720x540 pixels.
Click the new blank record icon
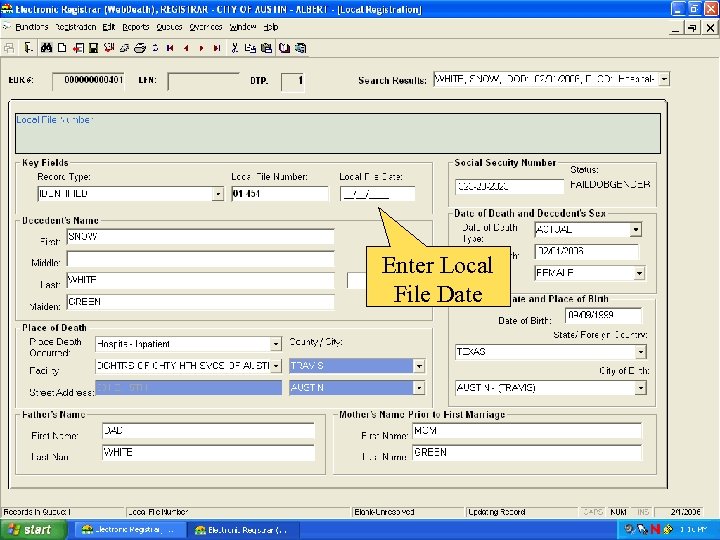(x=62, y=47)
